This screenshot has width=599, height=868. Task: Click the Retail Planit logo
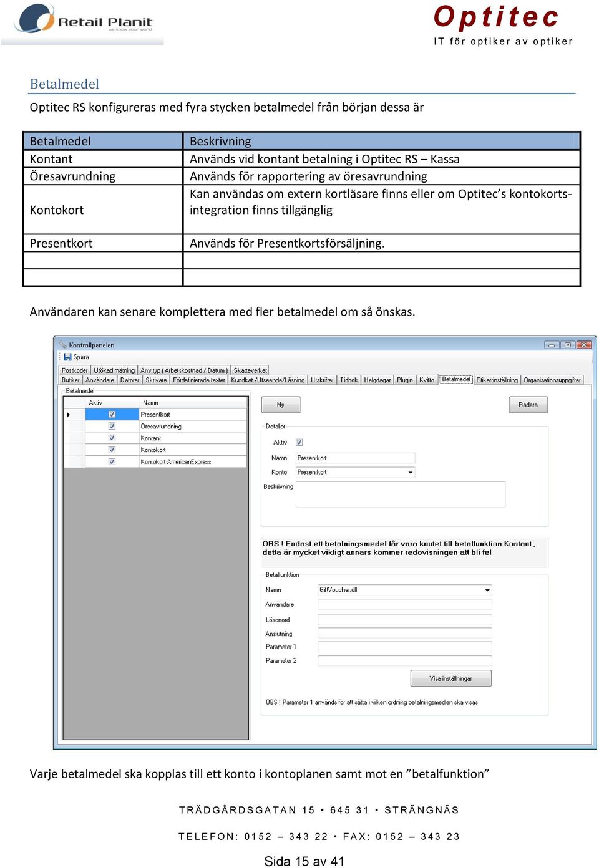[84, 20]
